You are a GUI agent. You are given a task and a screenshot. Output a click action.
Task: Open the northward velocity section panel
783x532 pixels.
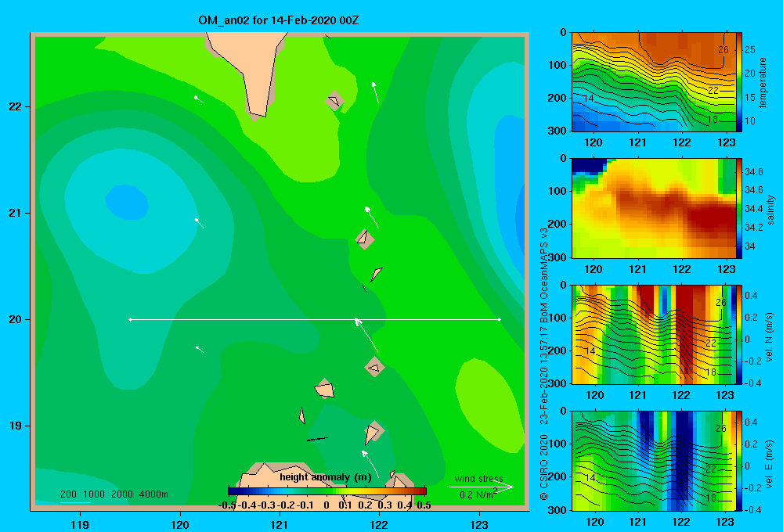pos(654,335)
